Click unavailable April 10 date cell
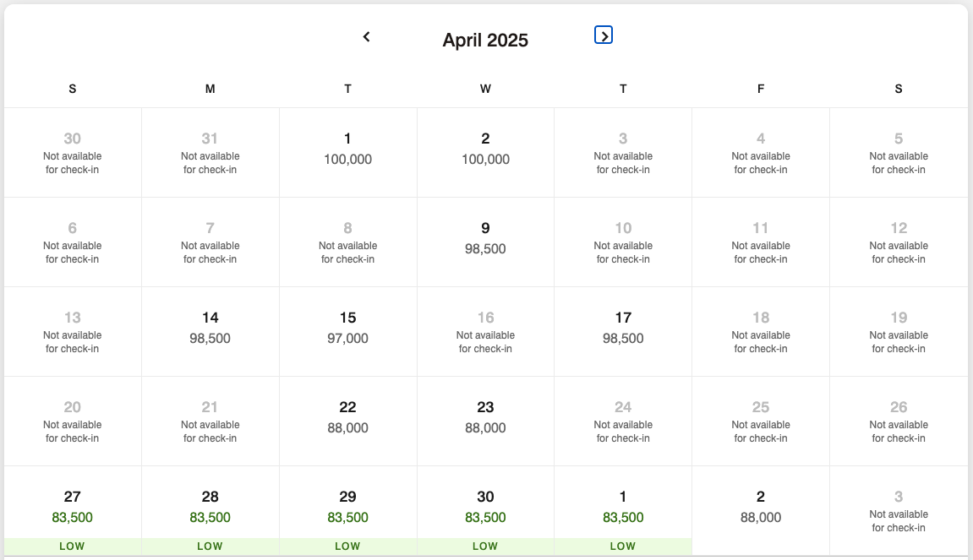Viewport: 973px width, 560px height. (x=623, y=242)
